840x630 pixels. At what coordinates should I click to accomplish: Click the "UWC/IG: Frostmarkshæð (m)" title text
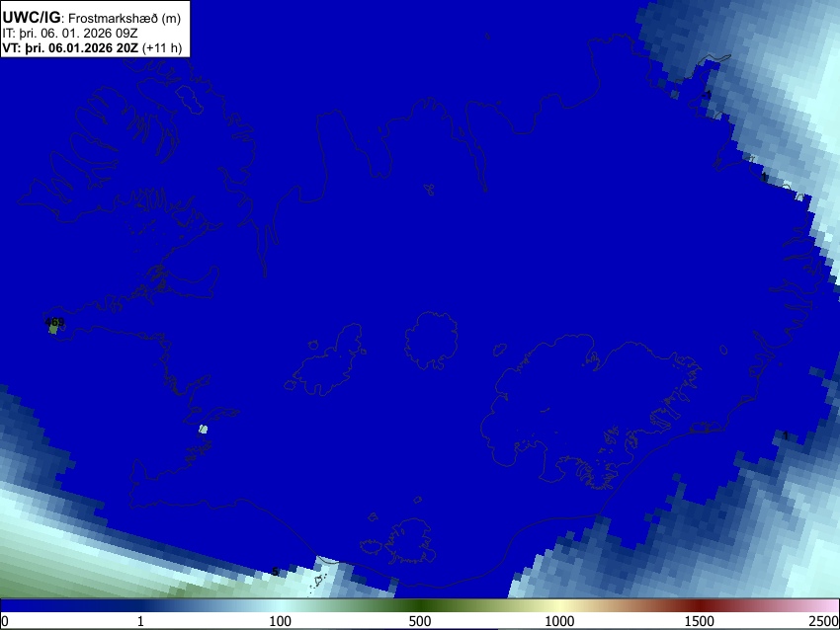tap(92, 18)
